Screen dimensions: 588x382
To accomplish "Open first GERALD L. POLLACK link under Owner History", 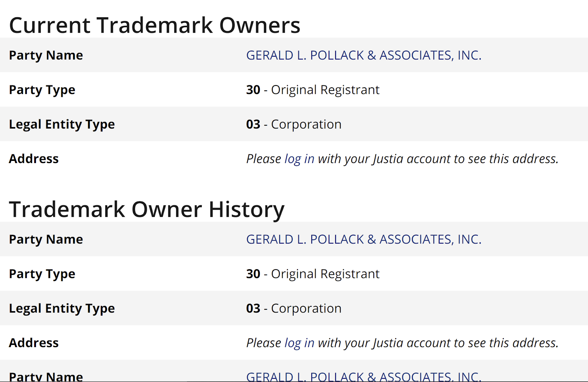I will 363,239.
